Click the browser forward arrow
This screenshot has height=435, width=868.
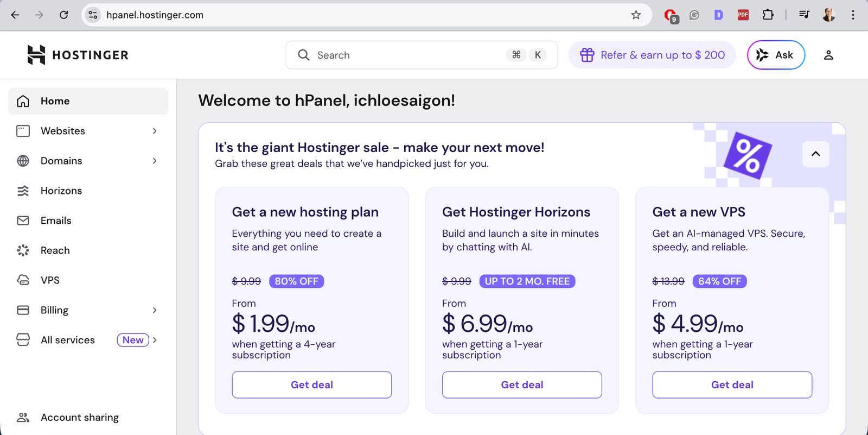[x=39, y=15]
